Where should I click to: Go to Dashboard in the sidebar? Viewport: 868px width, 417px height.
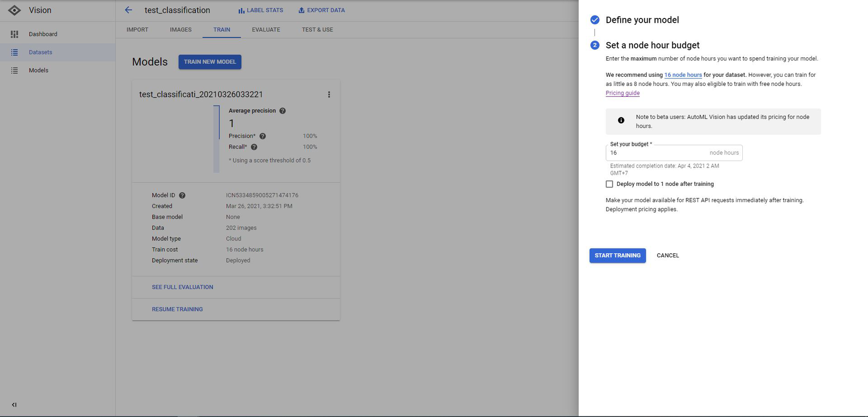[x=43, y=34]
